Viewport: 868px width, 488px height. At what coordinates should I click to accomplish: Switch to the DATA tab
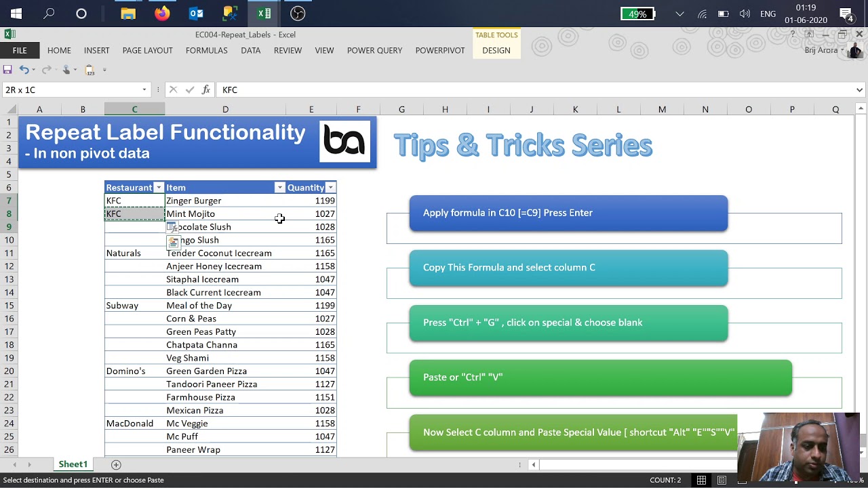(x=251, y=50)
